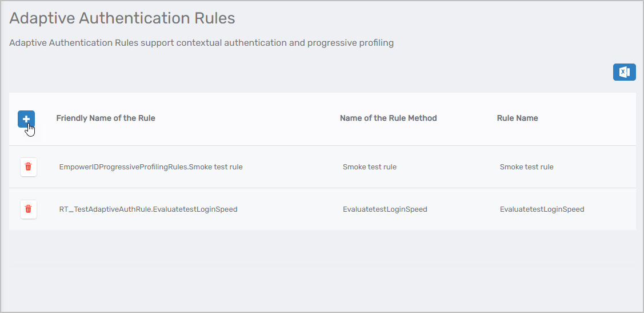Click blank header space right of Rule Name
The image size is (644, 313).
(x=589, y=118)
